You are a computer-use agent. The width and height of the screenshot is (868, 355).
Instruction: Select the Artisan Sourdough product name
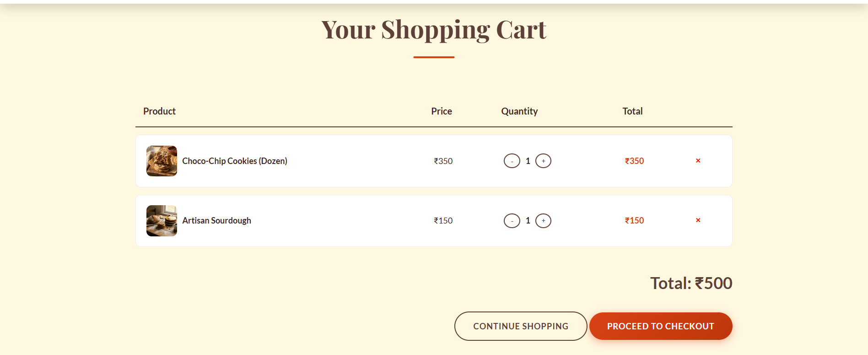tap(216, 220)
